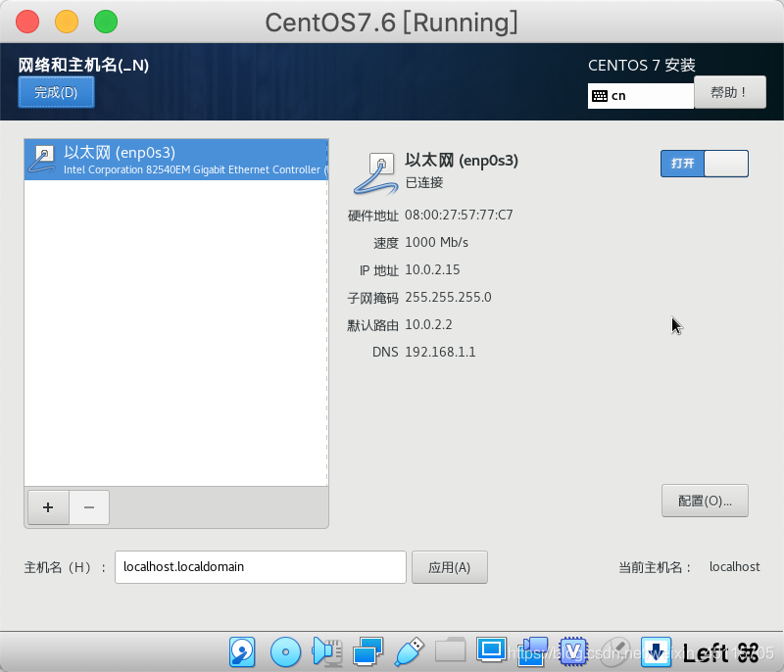Close the CentOS7.6 VM window
Viewport: 784px width, 672px height.
point(27,22)
